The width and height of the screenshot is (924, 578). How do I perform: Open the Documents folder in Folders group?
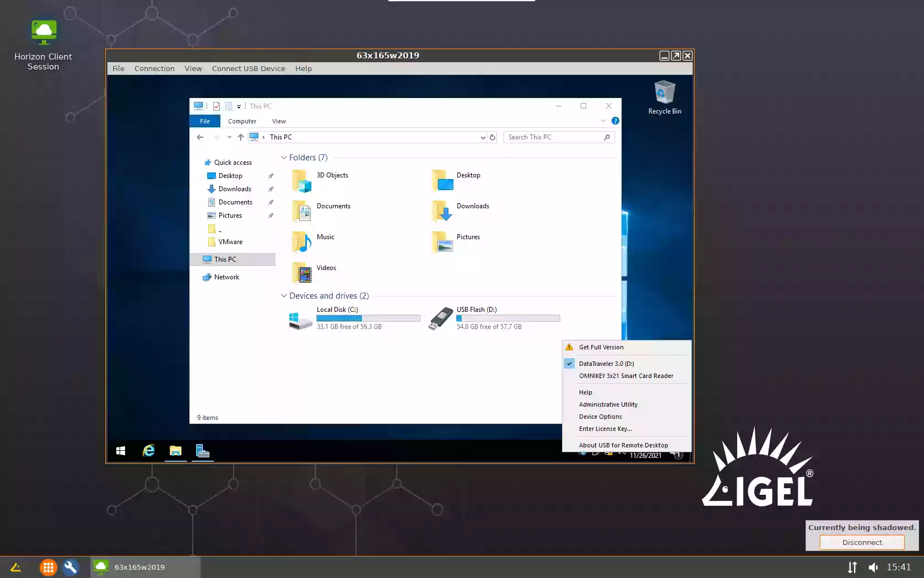[x=321, y=211]
